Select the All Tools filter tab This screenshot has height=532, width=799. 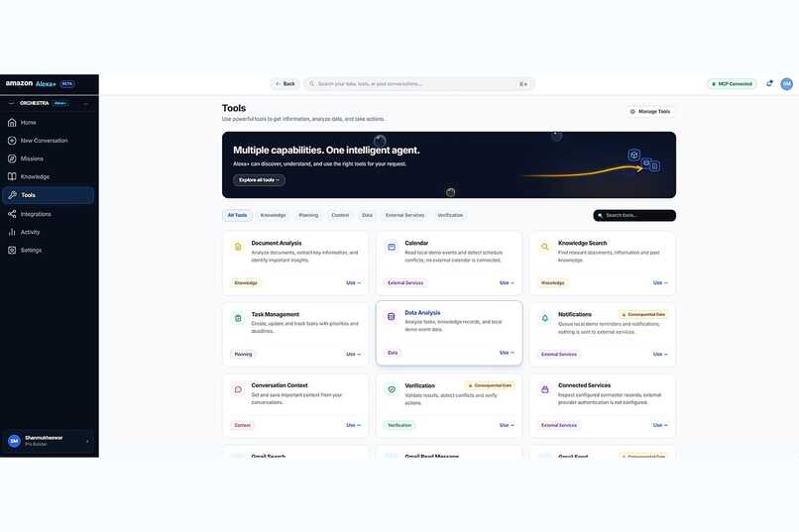(238, 215)
